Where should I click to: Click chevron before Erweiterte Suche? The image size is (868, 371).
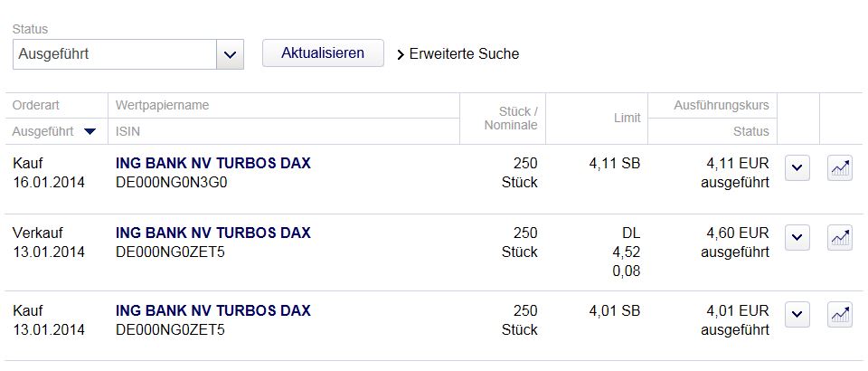tap(401, 54)
